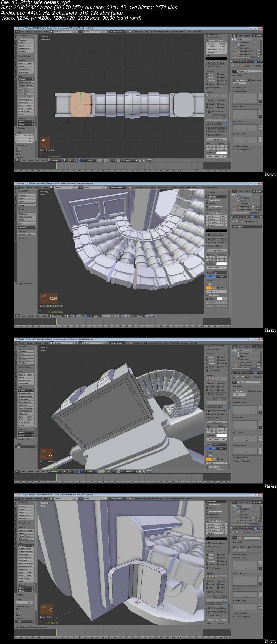277x644 pixels.
Task: Open Object menu in 00:04:42 frame header
Action: tap(44, 316)
